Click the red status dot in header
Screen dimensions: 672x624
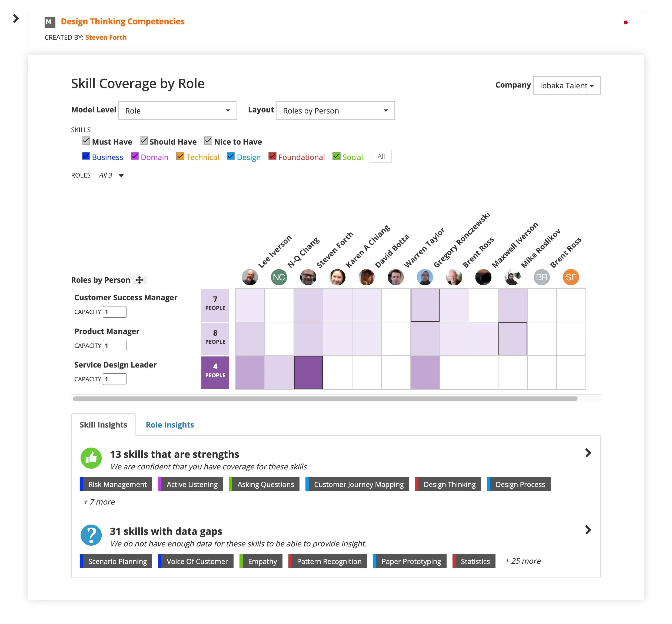coord(626,23)
